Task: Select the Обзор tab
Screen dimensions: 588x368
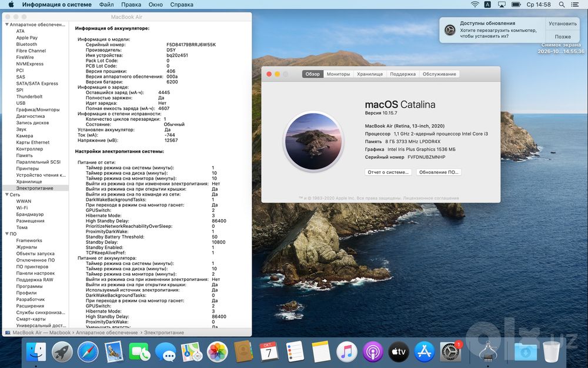Action: pos(313,74)
